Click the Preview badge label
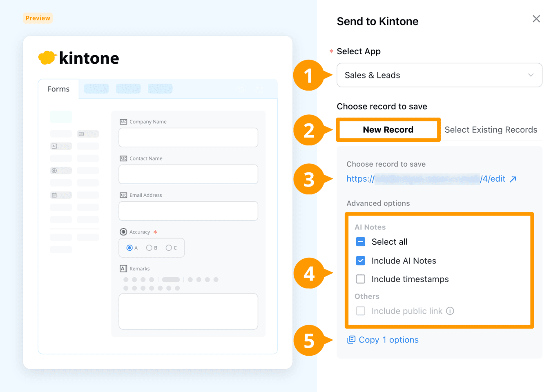Screen dimensions: 560x392 (x=38, y=18)
